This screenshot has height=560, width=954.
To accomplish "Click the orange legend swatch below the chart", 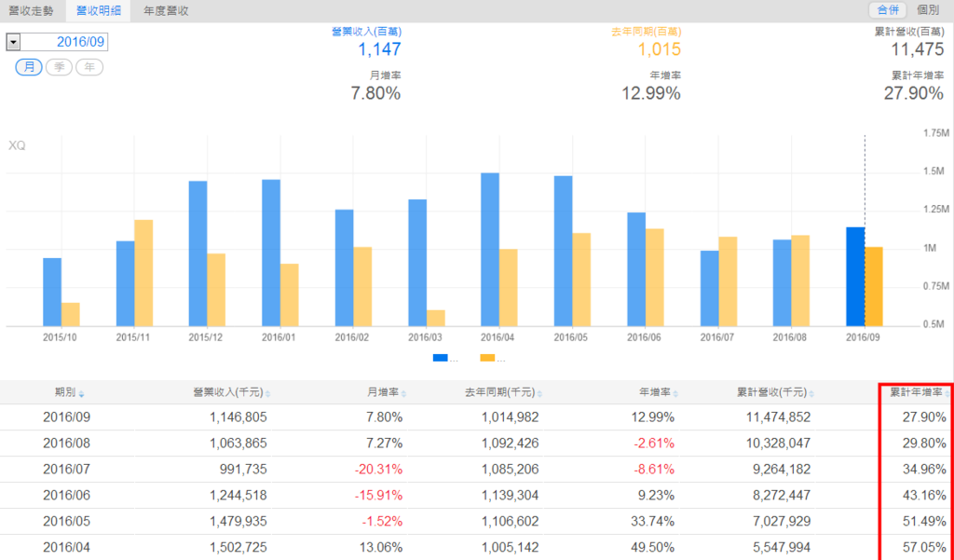I will (x=487, y=358).
